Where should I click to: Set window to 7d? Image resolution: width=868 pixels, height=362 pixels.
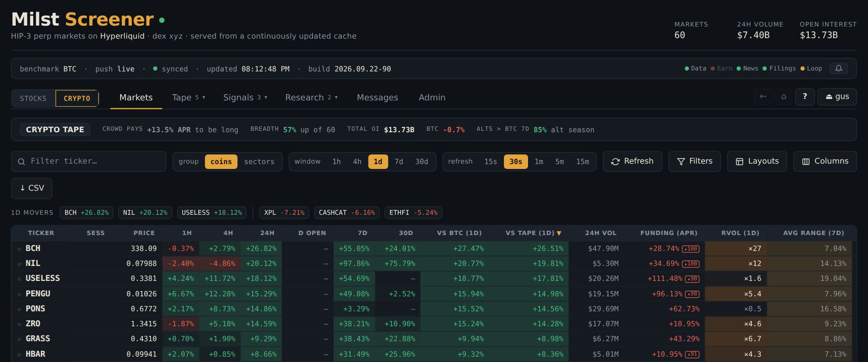[399, 162]
